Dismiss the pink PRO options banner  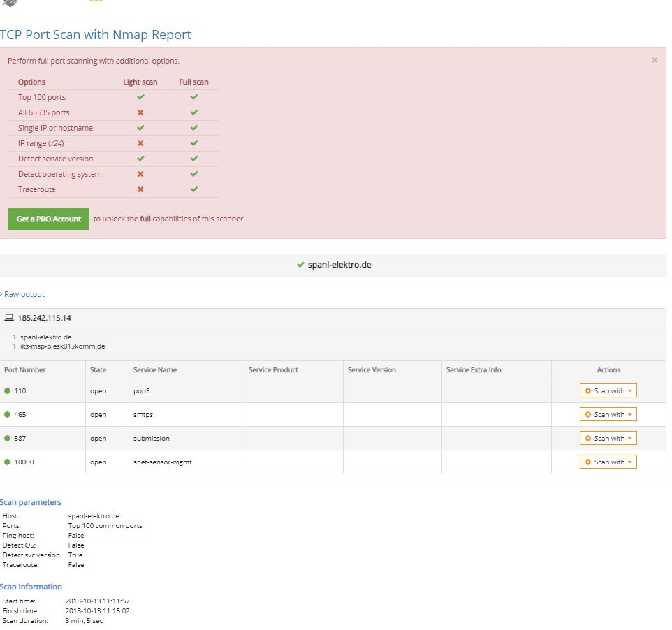[x=655, y=61]
